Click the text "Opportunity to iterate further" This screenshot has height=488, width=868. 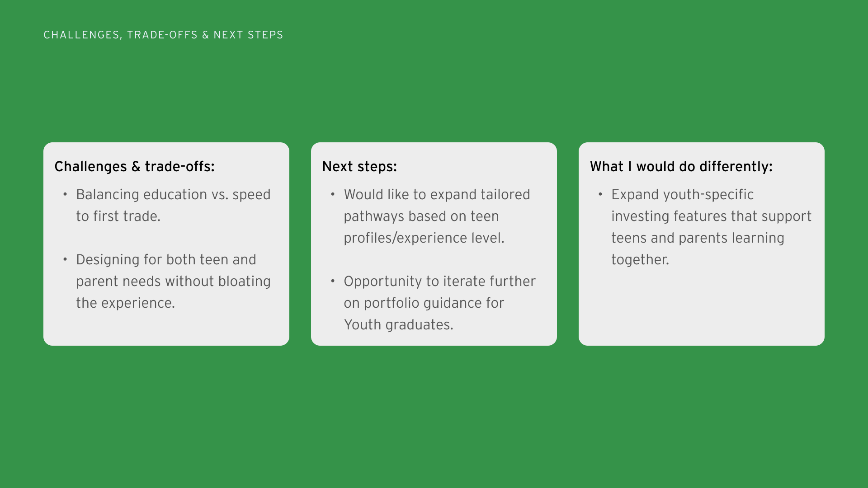(439, 282)
